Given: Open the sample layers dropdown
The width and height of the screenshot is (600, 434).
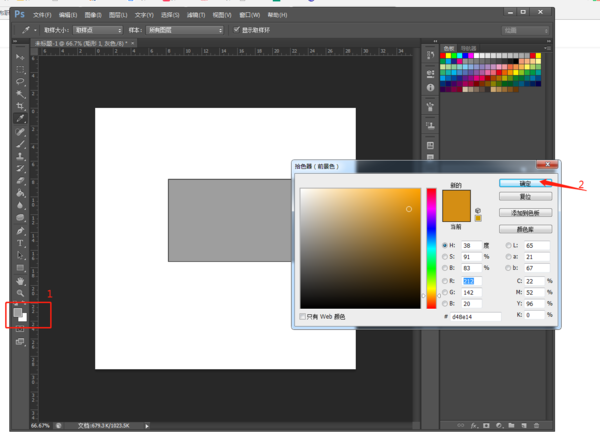Looking at the screenshot, I should pyautogui.click(x=185, y=30).
